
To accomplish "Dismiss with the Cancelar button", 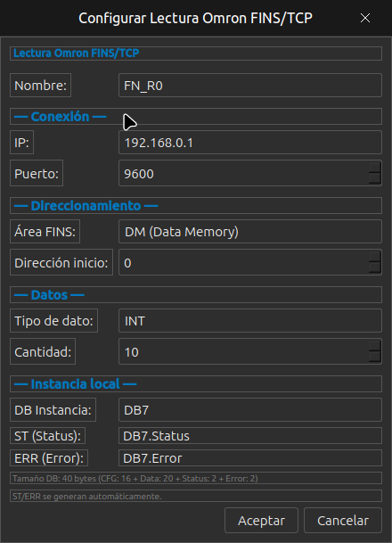I will [x=343, y=520].
